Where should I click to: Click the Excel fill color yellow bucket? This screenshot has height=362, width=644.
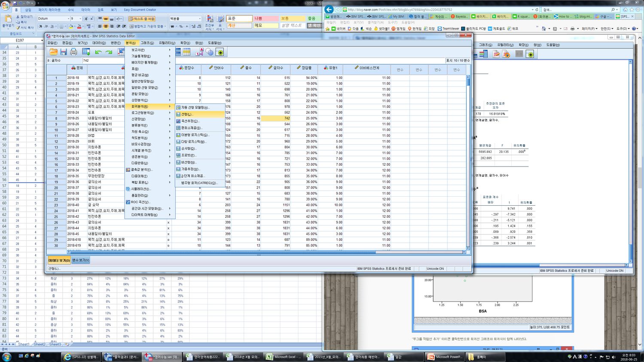(x=71, y=26)
